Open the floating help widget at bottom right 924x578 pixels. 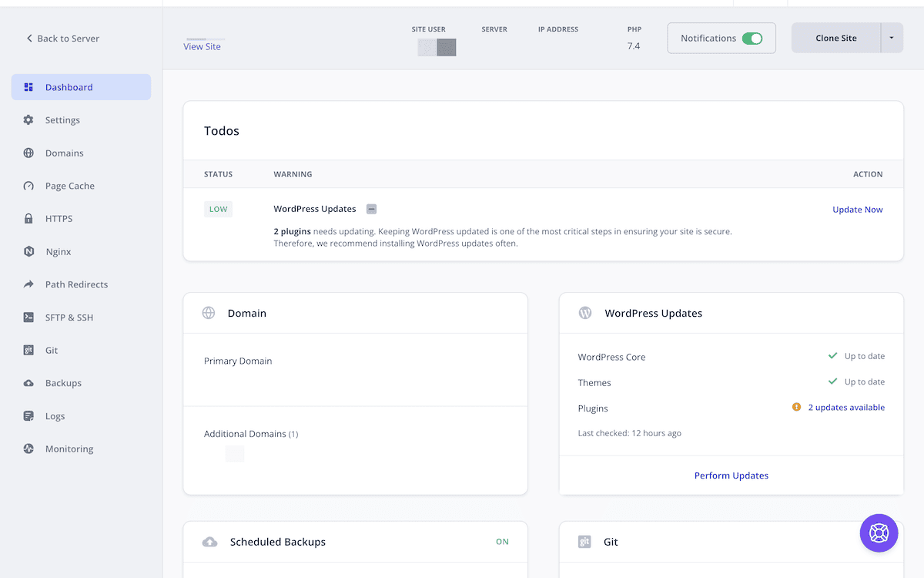879,533
